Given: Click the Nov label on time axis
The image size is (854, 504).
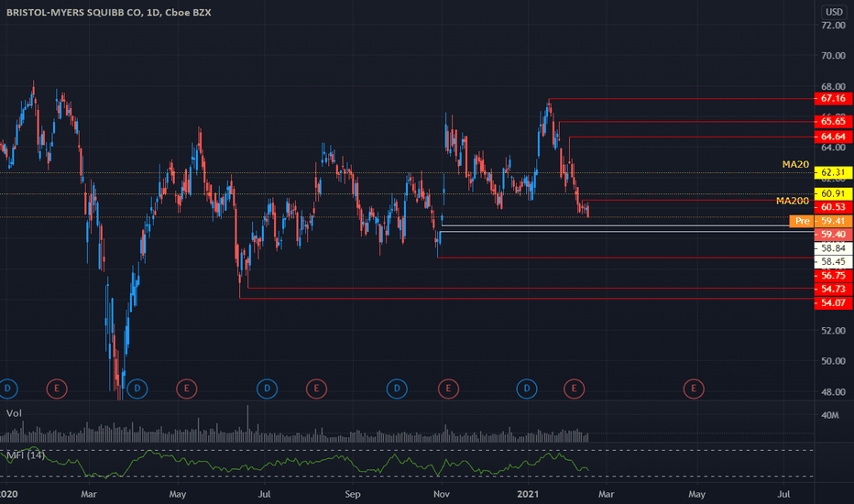Looking at the screenshot, I should [441, 494].
